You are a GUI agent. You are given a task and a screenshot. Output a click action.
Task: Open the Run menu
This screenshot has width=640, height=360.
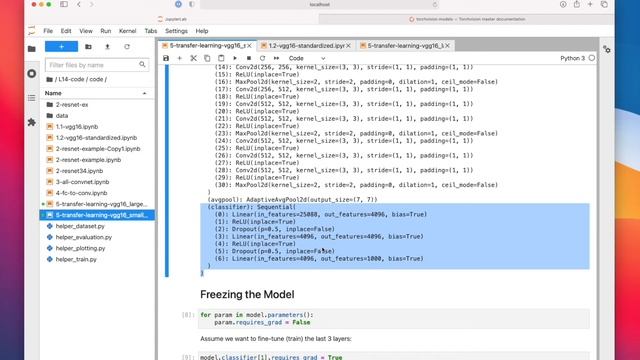(x=106, y=31)
